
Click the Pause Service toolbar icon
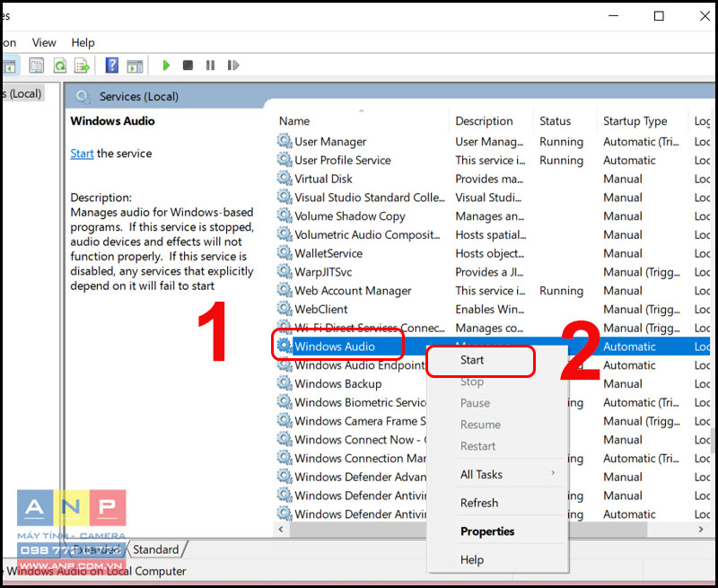pos(210,66)
